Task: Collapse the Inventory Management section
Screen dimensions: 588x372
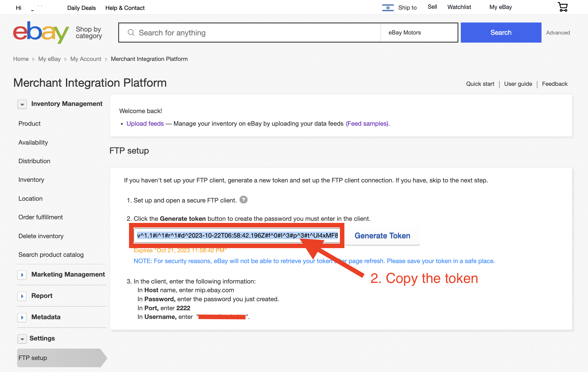Action: 22,104
